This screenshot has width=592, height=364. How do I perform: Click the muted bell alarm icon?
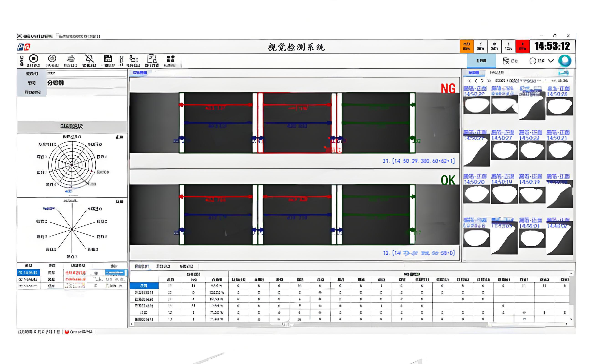tap(89, 59)
